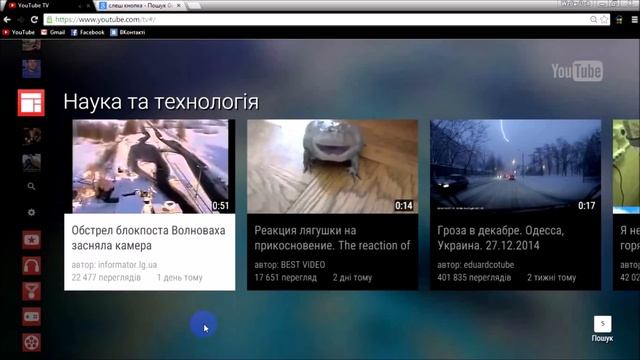Click the title Гроза в декабре. Одесса

tap(501, 238)
